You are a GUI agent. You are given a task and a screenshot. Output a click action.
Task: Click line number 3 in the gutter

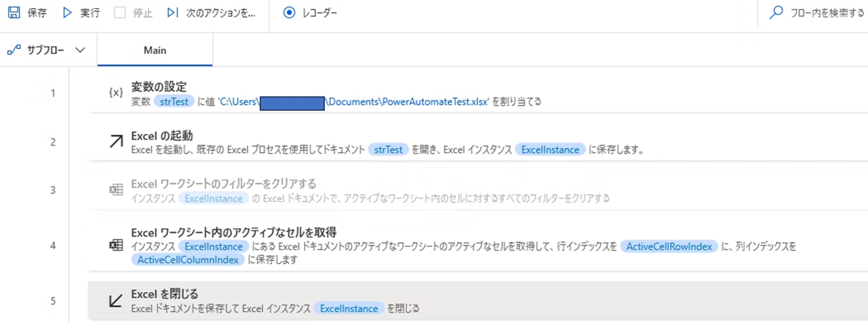tap(53, 190)
